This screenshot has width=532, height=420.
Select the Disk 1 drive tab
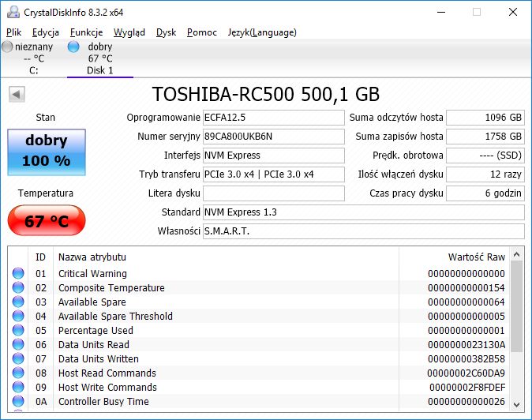coord(99,58)
